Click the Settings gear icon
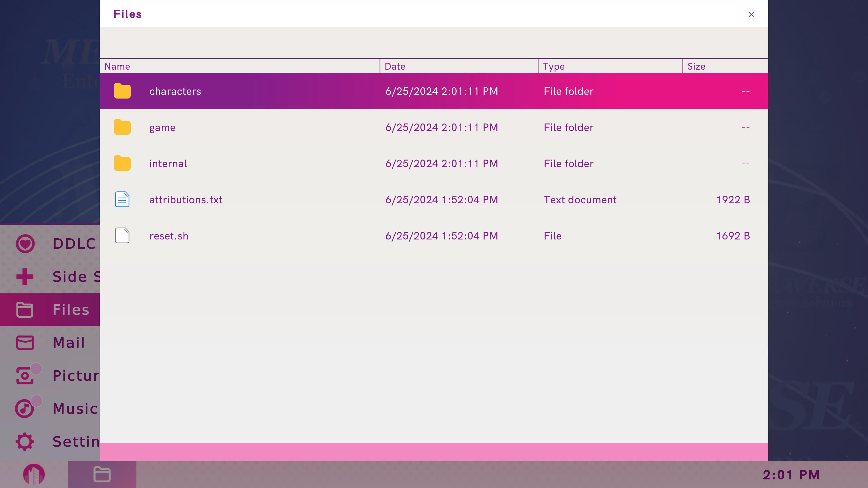The image size is (868, 488). click(25, 441)
